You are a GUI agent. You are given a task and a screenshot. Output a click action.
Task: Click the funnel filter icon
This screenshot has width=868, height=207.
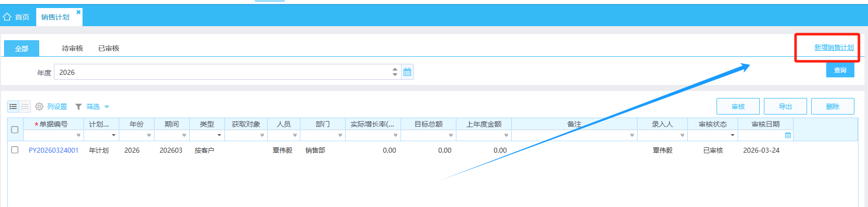[78, 107]
